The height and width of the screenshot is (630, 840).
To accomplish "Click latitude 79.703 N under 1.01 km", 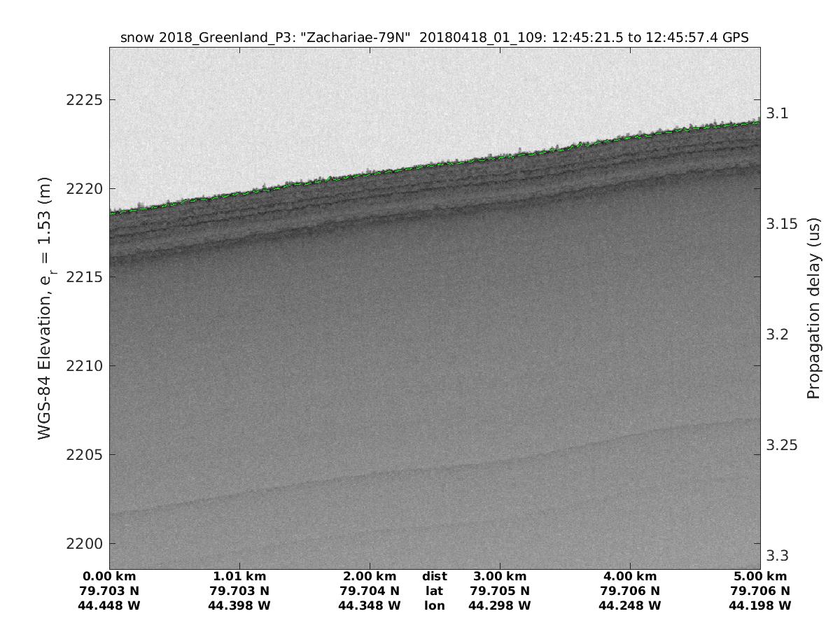I will pos(239,591).
